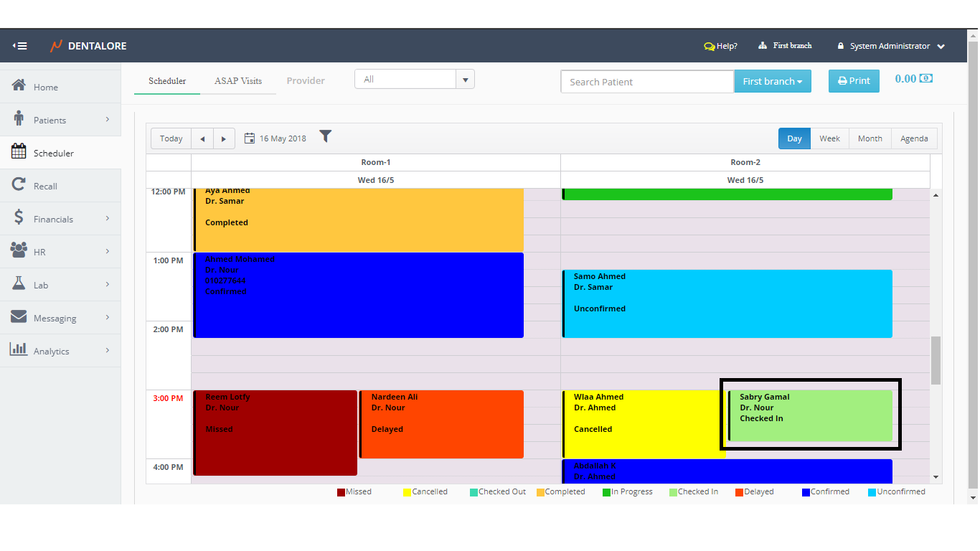Click the Missed legend color swatch
Viewport: 980px width, 551px height.
341,492
